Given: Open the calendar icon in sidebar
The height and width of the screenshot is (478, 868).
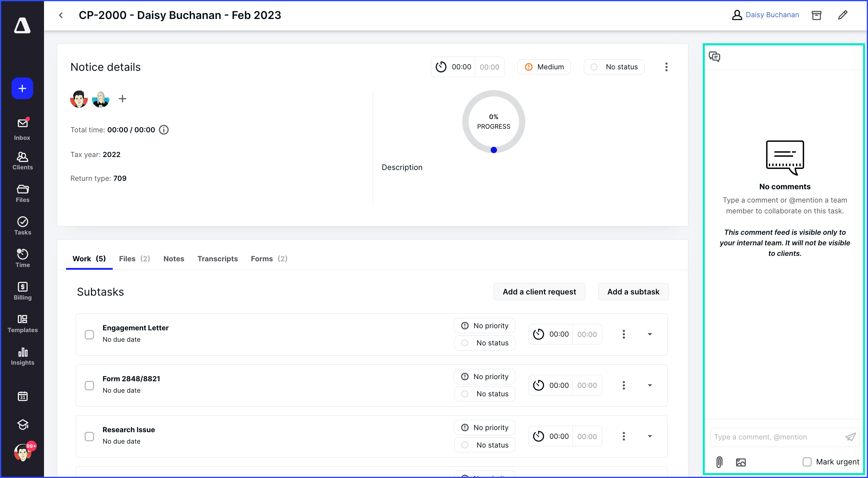Looking at the screenshot, I should 22,396.
